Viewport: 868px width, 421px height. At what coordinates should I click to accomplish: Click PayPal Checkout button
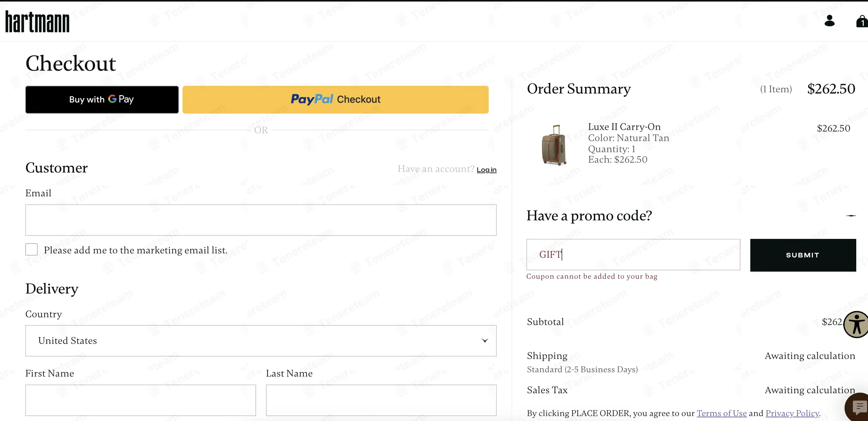335,99
